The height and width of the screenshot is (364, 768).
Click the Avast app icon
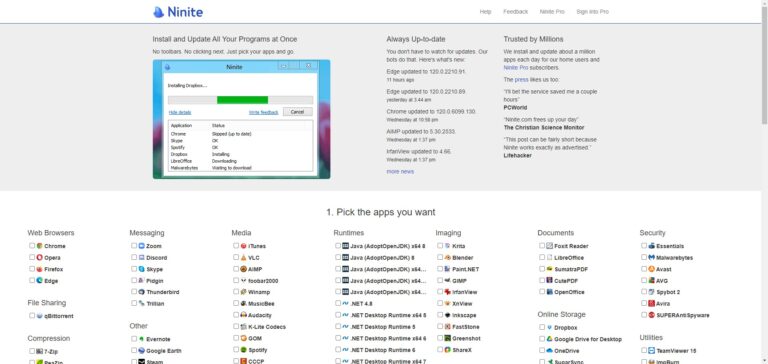[x=651, y=269]
